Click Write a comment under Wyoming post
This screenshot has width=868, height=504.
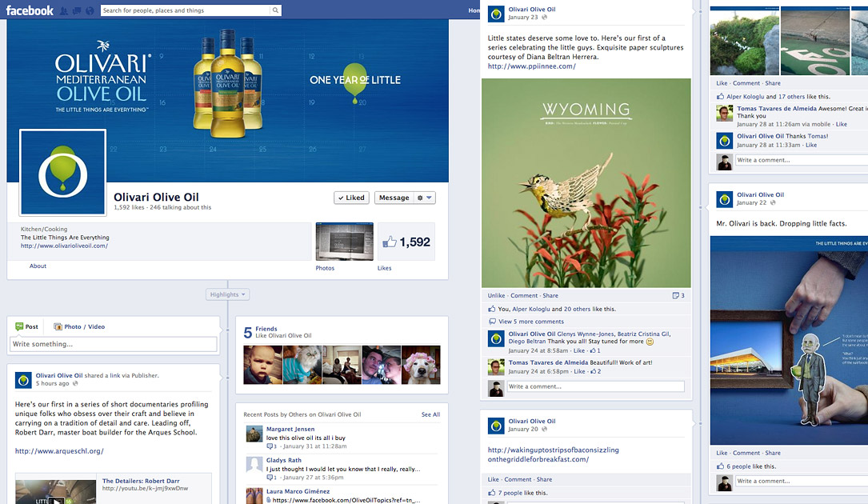click(595, 386)
